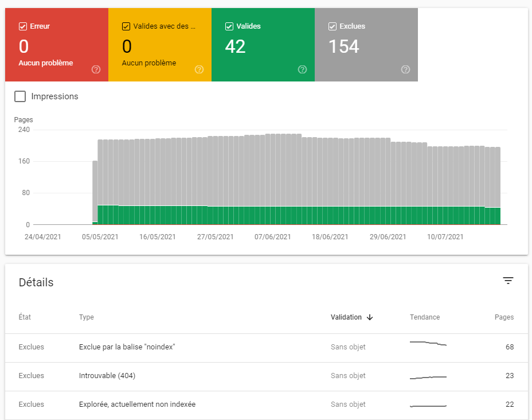Image resolution: width=532 pixels, height=420 pixels.
Task: Click the Type column header
Action: pyautogui.click(x=86, y=317)
